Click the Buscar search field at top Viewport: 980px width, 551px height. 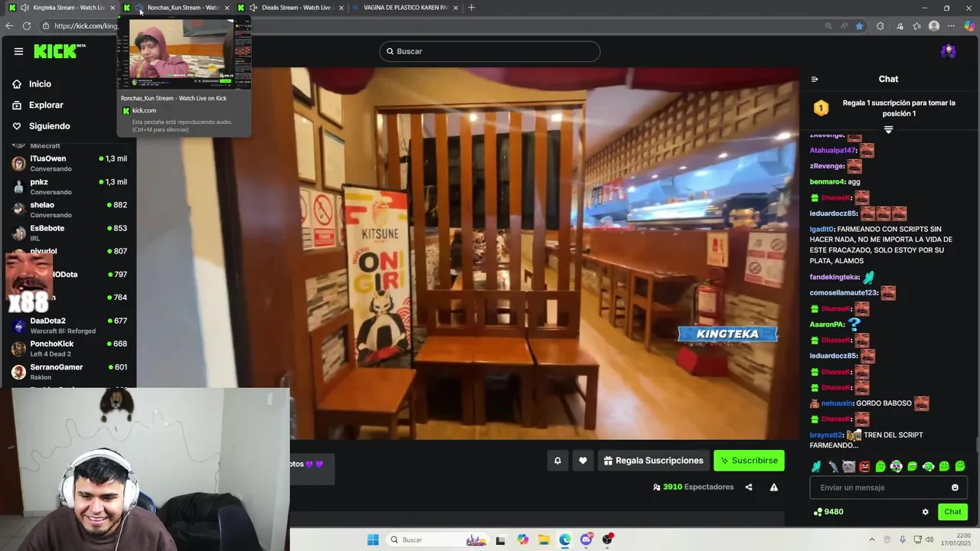pos(490,51)
